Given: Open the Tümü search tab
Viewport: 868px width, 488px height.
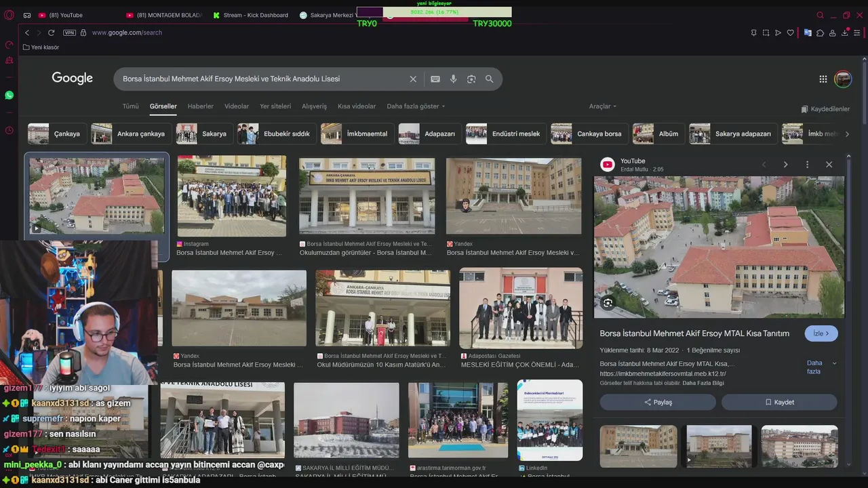Looking at the screenshot, I should pyautogui.click(x=130, y=106).
